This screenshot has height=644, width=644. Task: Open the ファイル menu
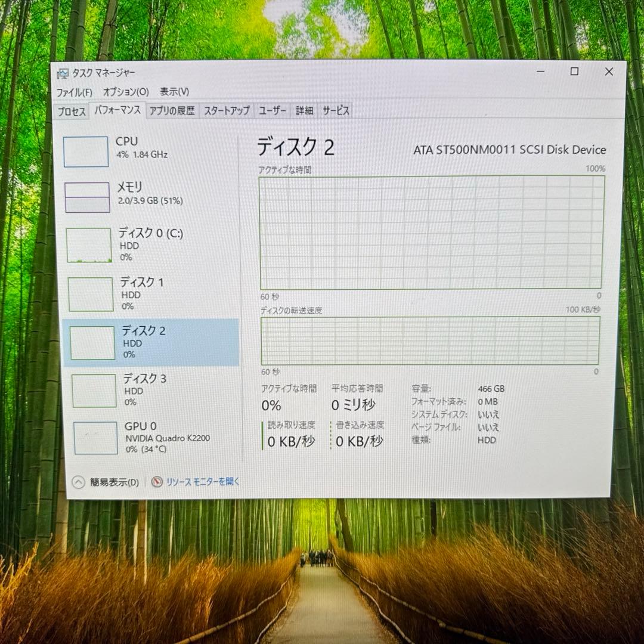click(x=76, y=92)
